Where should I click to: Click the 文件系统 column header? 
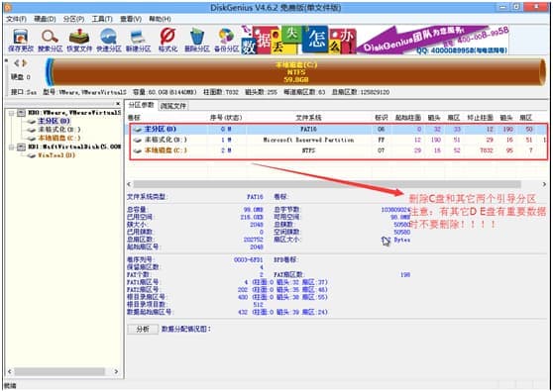[308, 118]
